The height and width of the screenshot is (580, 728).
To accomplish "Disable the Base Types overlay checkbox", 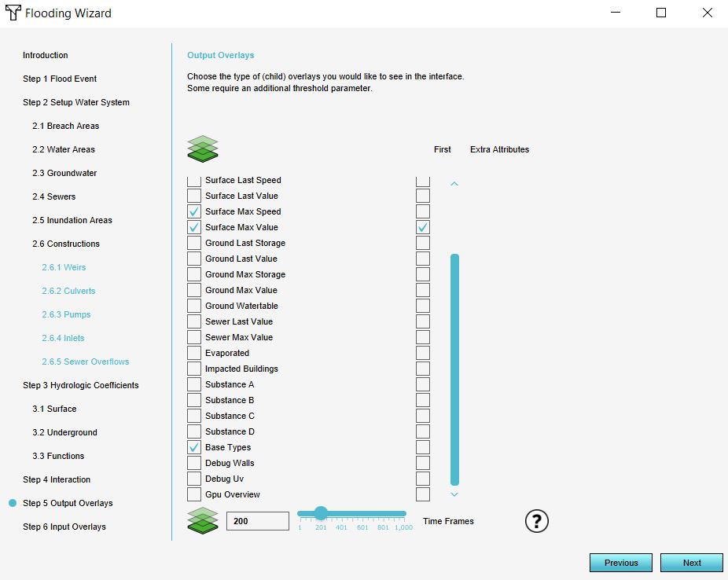I will click(194, 447).
